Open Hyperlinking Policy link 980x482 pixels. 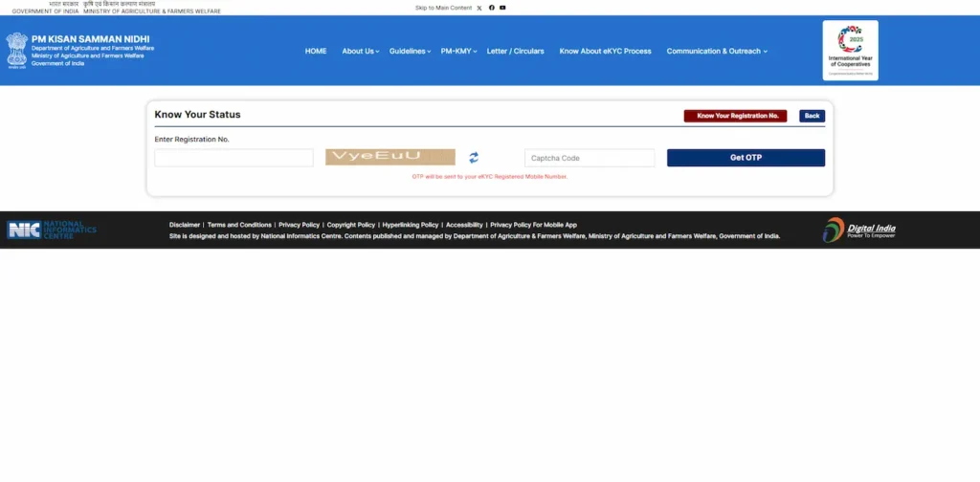point(410,225)
